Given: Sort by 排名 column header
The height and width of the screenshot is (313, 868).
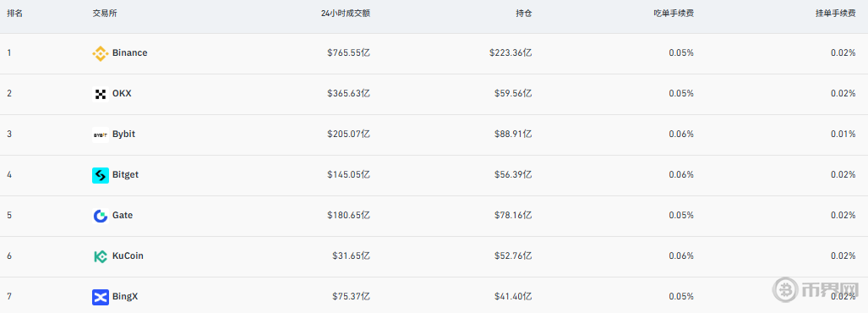Looking at the screenshot, I should (x=14, y=14).
